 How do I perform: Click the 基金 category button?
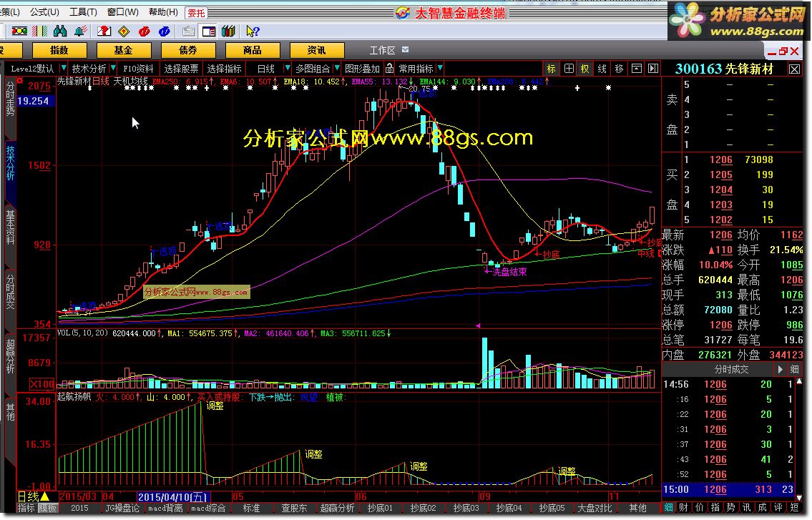tap(123, 50)
